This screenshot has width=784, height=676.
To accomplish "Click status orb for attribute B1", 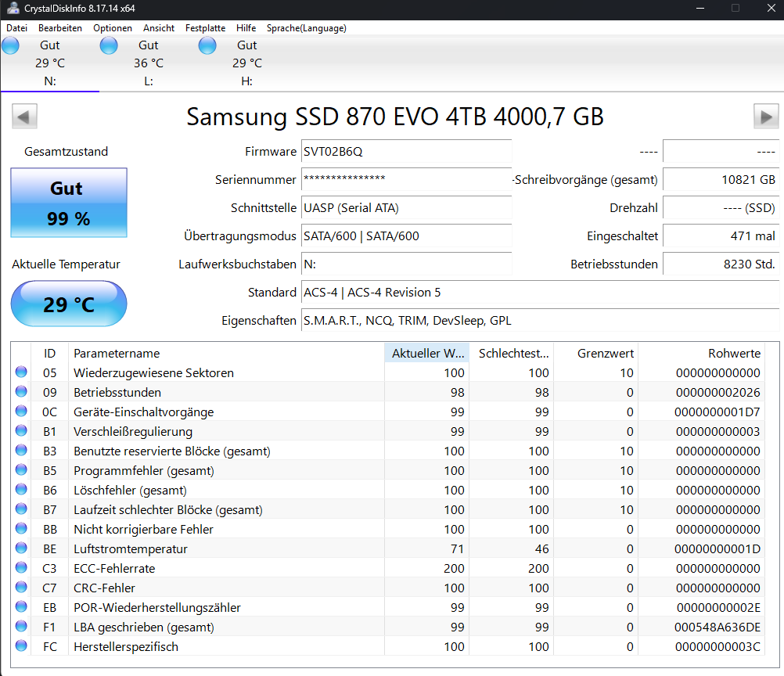I will [21, 430].
